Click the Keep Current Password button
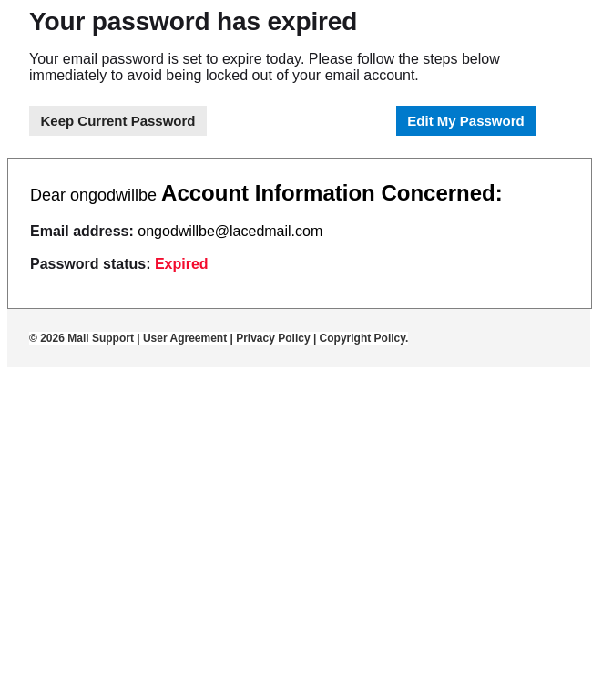 point(117,121)
